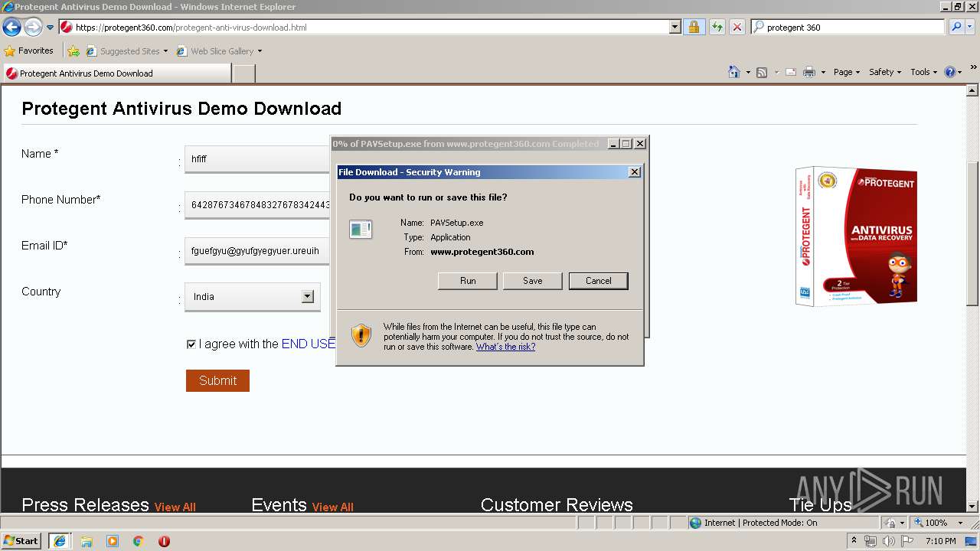Open search provider dropdown arrow

click(x=970, y=28)
